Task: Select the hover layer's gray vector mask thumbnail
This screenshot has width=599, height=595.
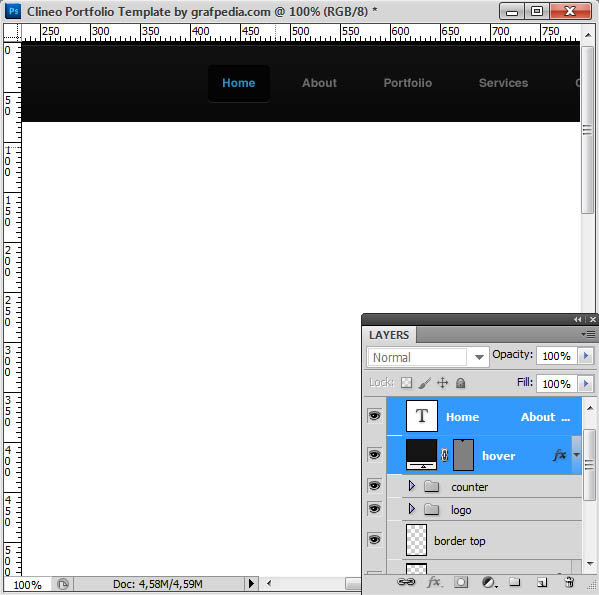Action: tap(463, 454)
